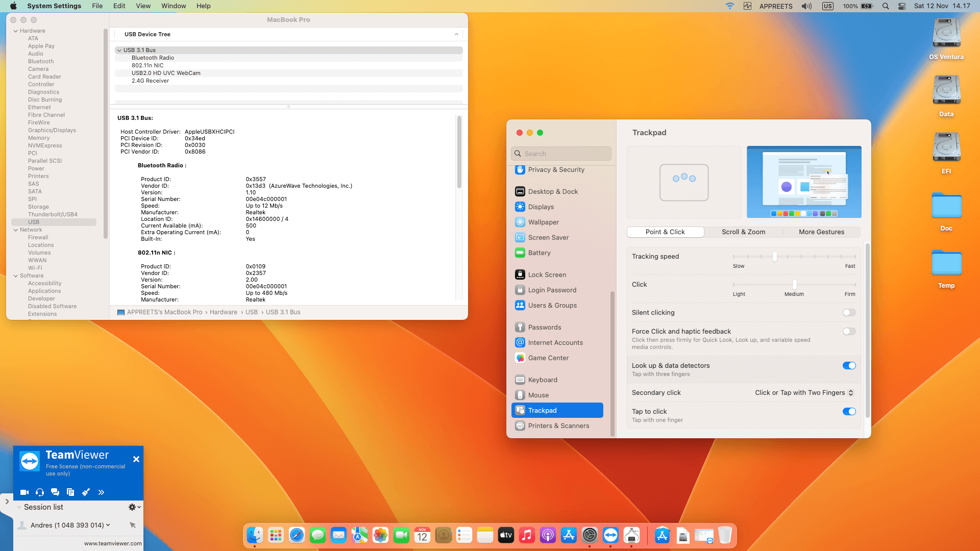This screenshot has height=551, width=980.
Task: Go to Users & Groups
Action: tap(557, 305)
